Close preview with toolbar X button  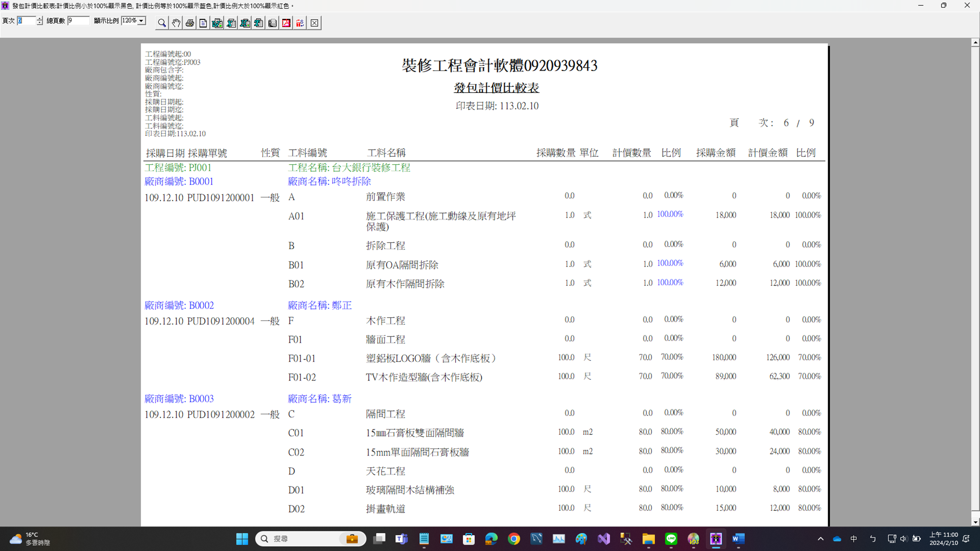pyautogui.click(x=314, y=23)
